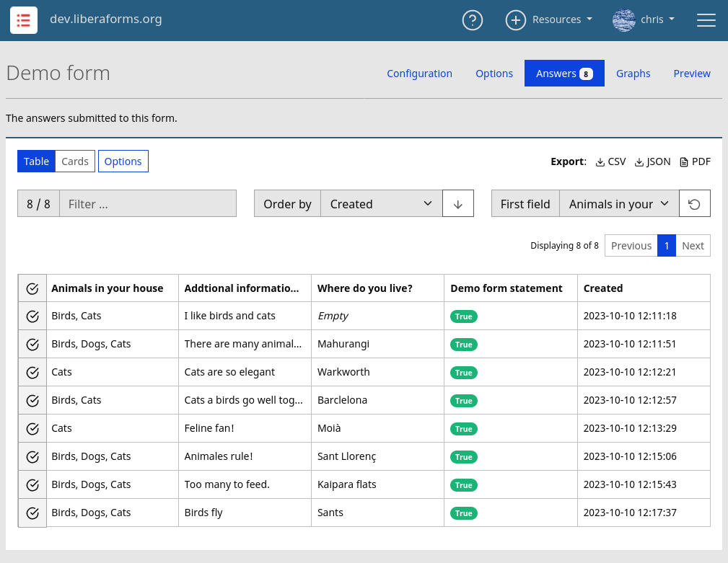Click the answers Options button
The image size is (728, 563).
coord(123,161)
